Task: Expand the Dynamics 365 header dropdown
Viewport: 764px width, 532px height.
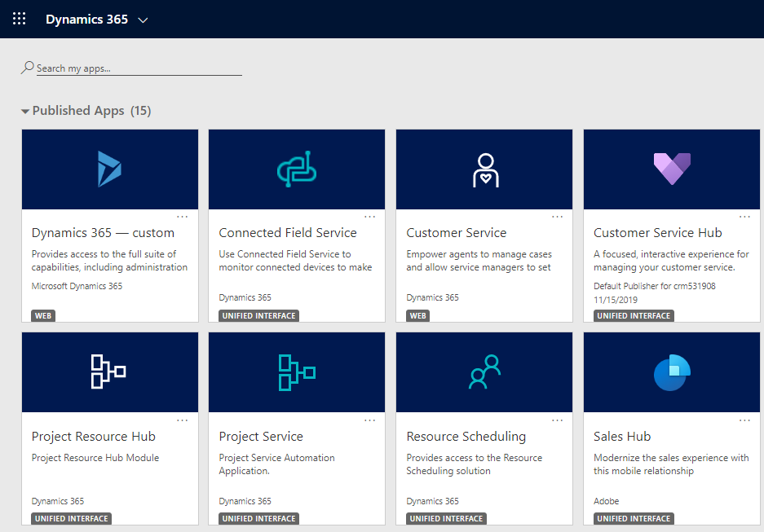Action: (x=144, y=18)
